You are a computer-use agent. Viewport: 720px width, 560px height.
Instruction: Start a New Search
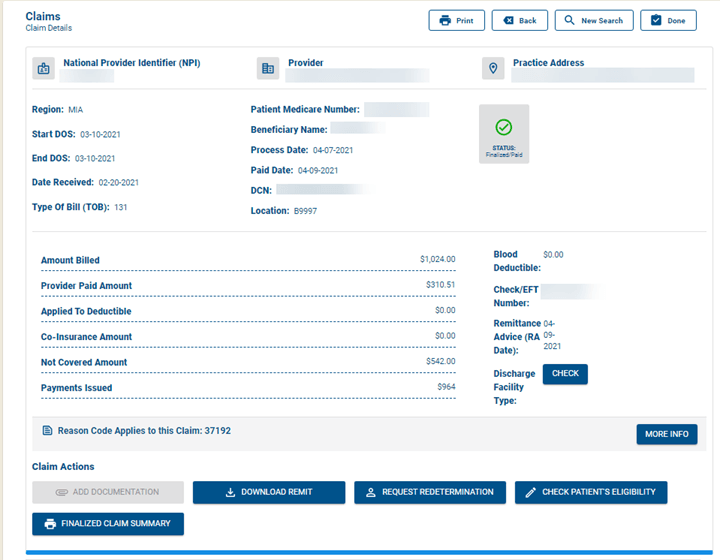[x=594, y=21]
